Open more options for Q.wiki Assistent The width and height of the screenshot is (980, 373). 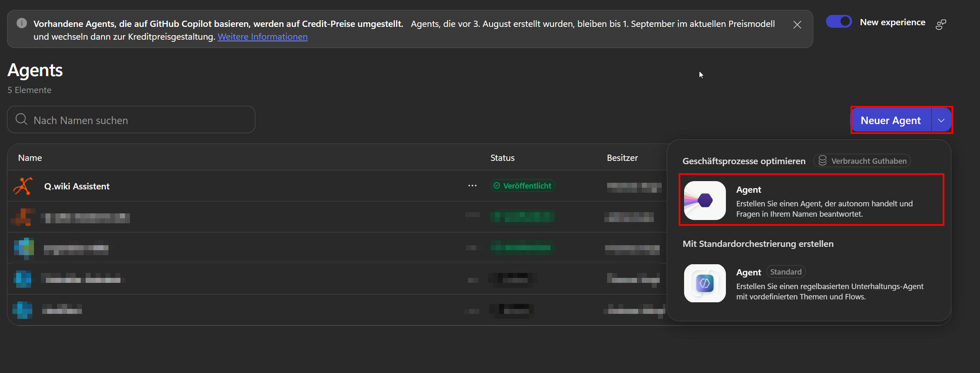[472, 186]
